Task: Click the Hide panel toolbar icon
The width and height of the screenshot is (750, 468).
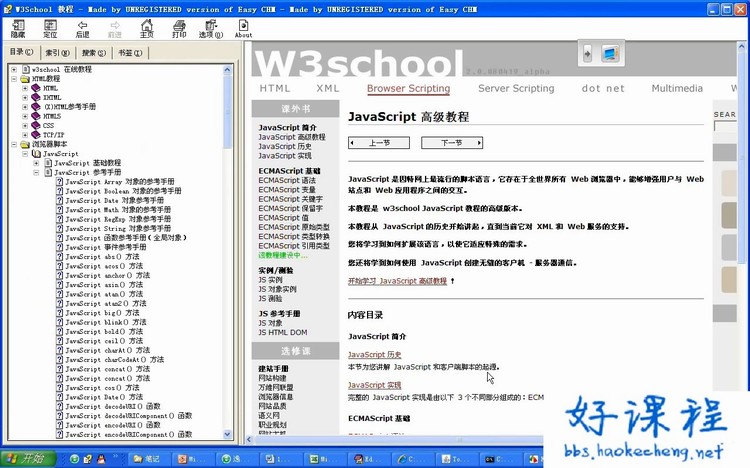Action: [18, 28]
